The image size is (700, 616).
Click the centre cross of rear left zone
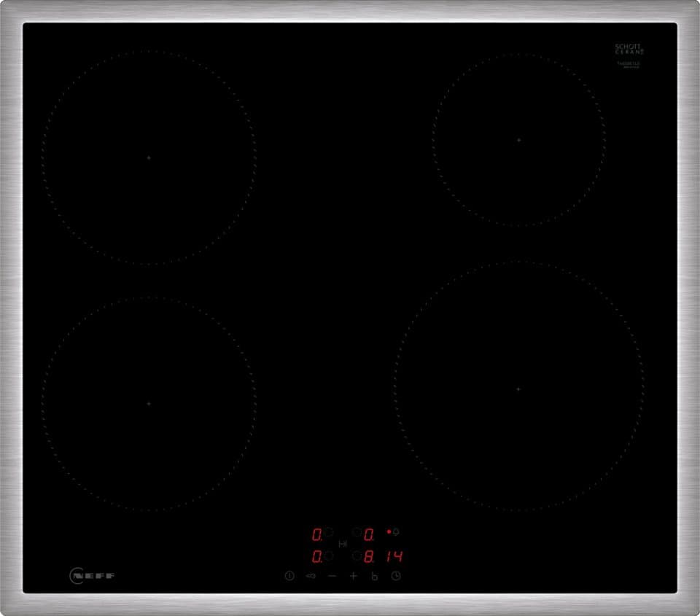pyautogui.click(x=149, y=157)
